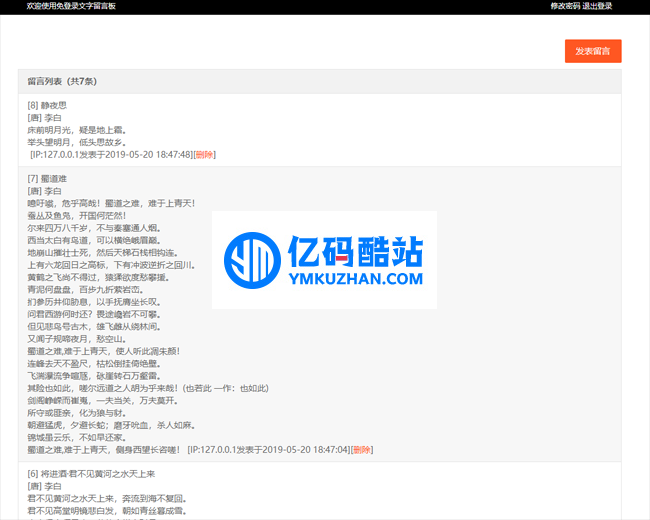Click the line 一夫当关，万夫莫开。
Viewport: 650px width, 520px height.
[137, 401]
